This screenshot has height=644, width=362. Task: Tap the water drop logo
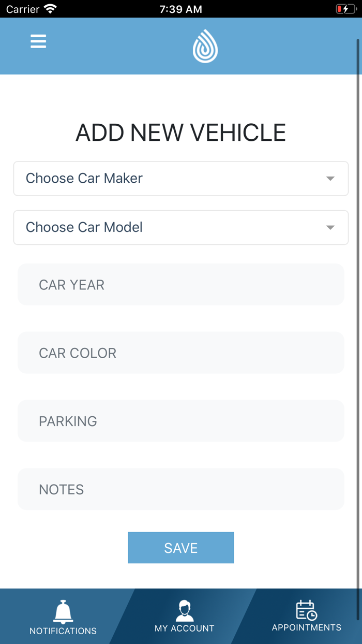205,46
